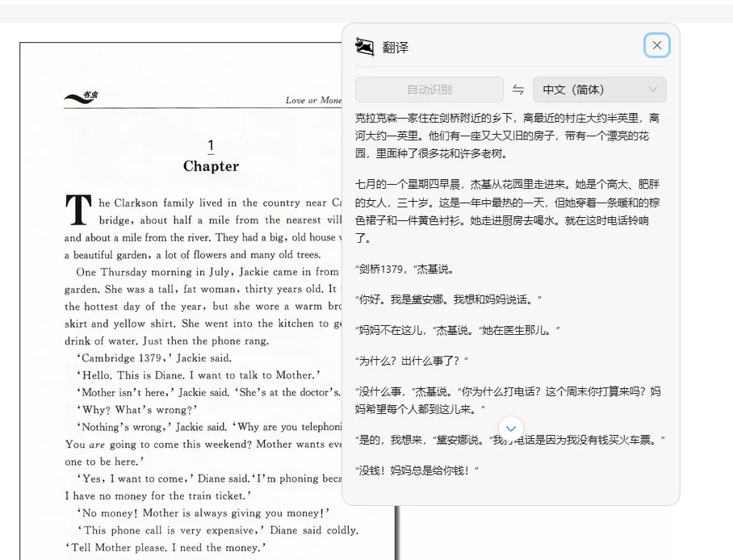The image size is (733, 560).
Task: Click the 翻译 panel title
Action: tap(396, 48)
